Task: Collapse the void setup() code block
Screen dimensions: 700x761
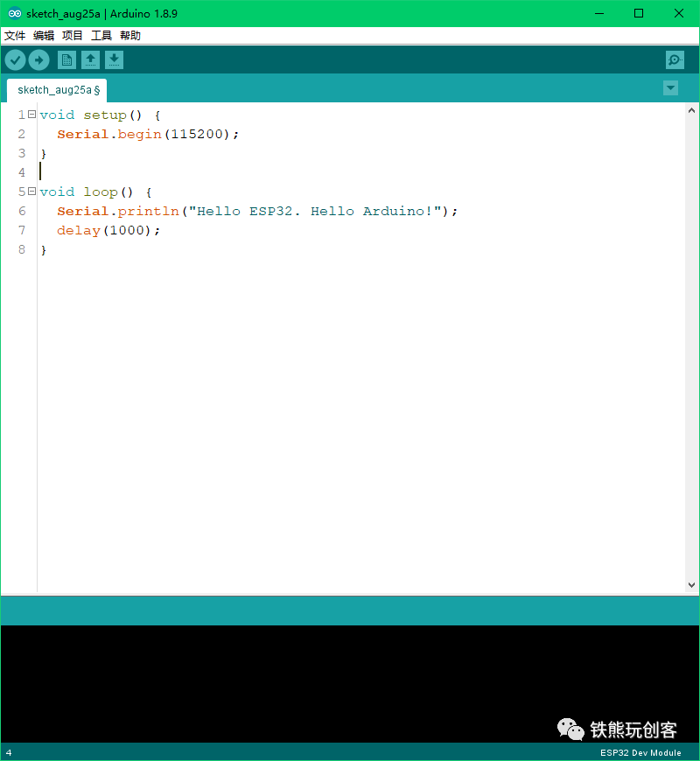Action: click(32, 115)
